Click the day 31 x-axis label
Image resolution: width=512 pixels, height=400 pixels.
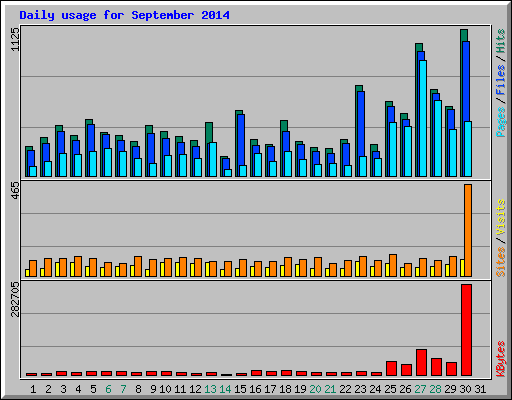(480, 389)
